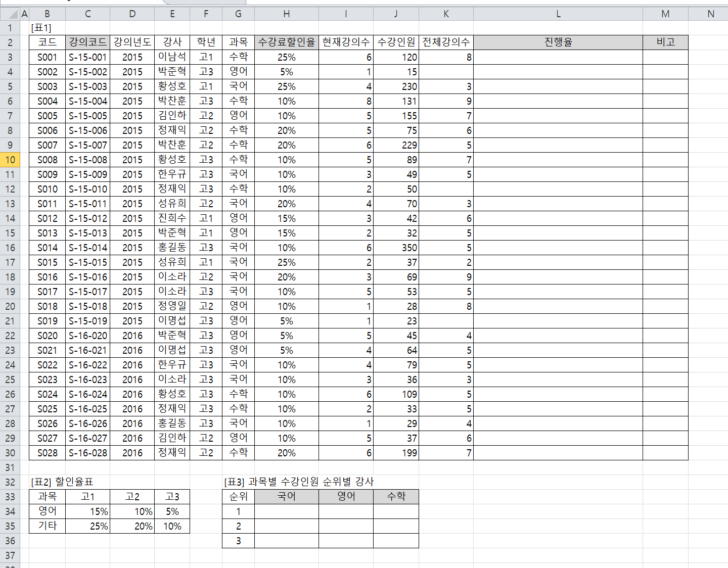The height and width of the screenshot is (568, 728).
Task: Click the select-all corner triangle
Action: 14,14
